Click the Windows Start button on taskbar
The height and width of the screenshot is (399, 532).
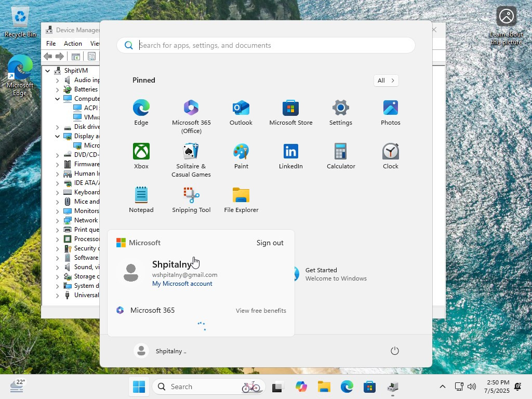click(139, 387)
